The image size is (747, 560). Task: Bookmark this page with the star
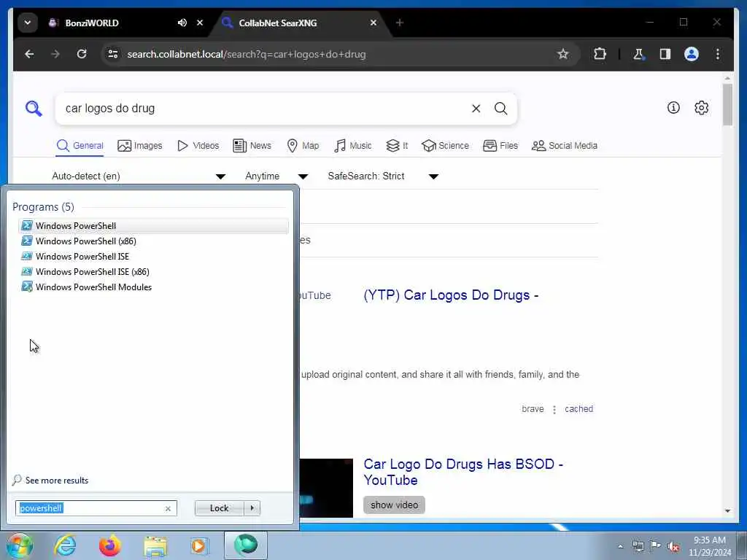pos(562,54)
